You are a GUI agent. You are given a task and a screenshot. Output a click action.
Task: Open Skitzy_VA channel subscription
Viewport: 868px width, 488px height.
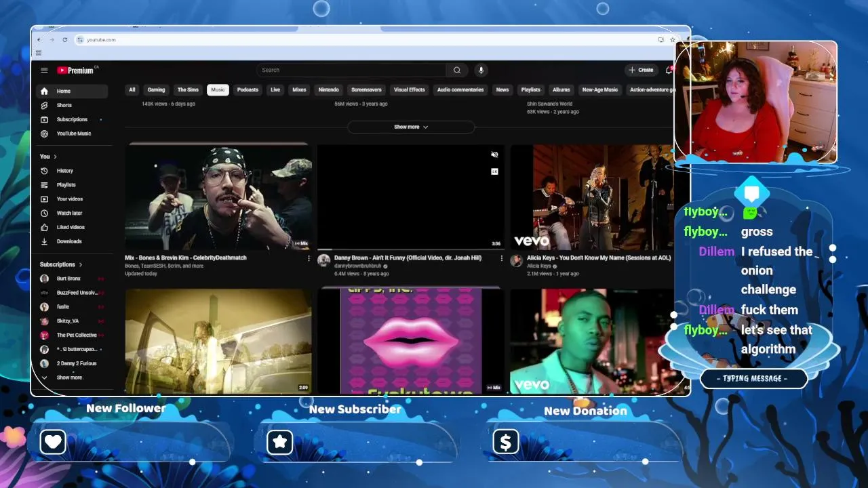[73, 321]
